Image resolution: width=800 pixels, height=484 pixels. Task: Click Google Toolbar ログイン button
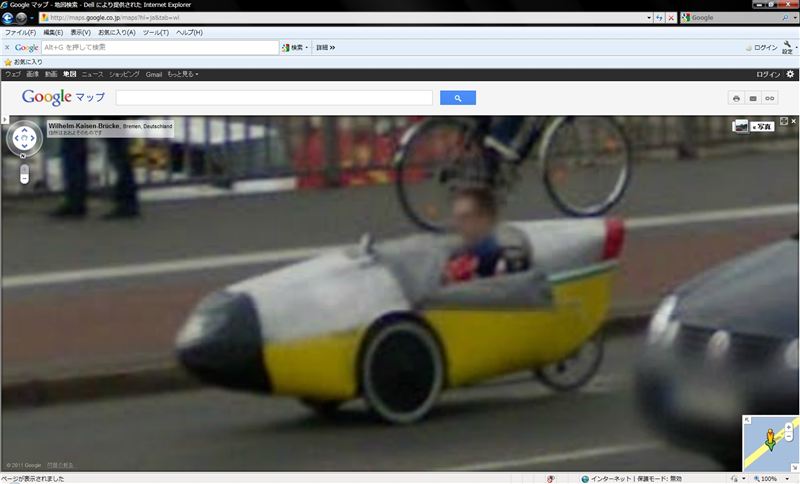click(761, 47)
